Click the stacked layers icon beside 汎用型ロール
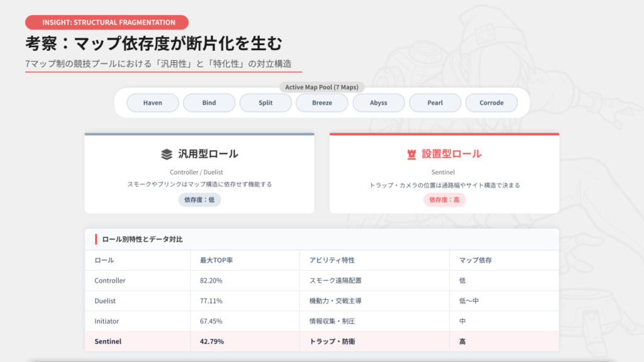Image resolution: width=644 pixels, height=362 pixels. [x=166, y=154]
